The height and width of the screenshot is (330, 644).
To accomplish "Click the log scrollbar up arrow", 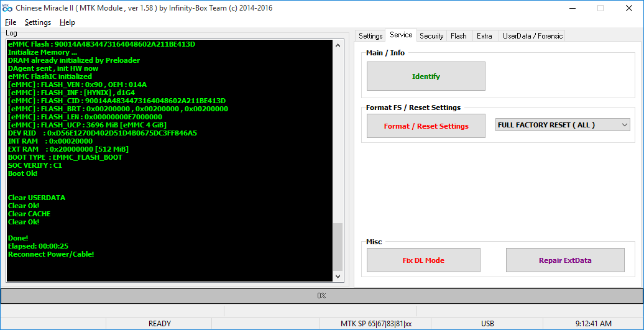I will (x=338, y=45).
